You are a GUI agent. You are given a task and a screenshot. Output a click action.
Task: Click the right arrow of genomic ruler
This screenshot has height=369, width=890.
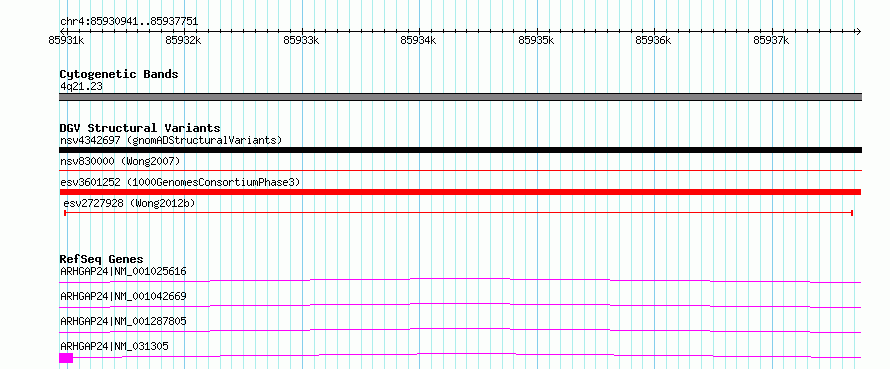coord(858,31)
